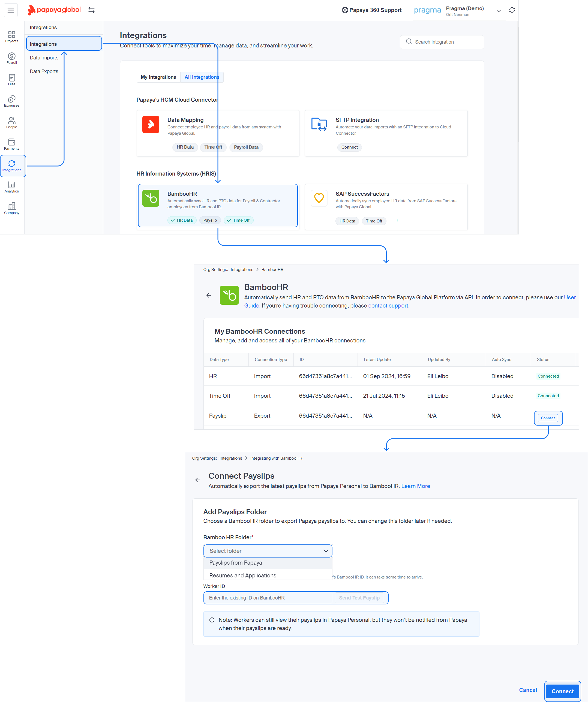Click the switch arrows icon beside logo
Viewport: 588px width, 702px height.
tap(91, 10)
